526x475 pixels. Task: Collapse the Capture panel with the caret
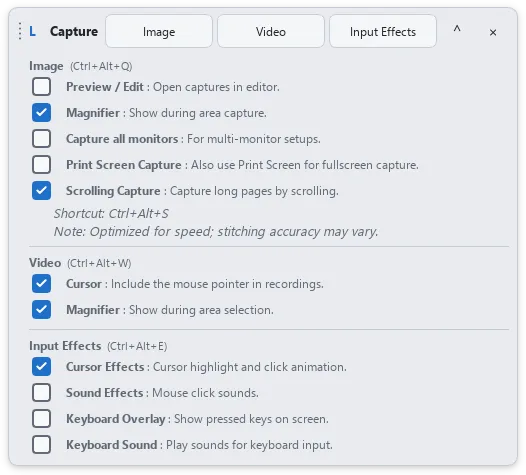click(457, 29)
